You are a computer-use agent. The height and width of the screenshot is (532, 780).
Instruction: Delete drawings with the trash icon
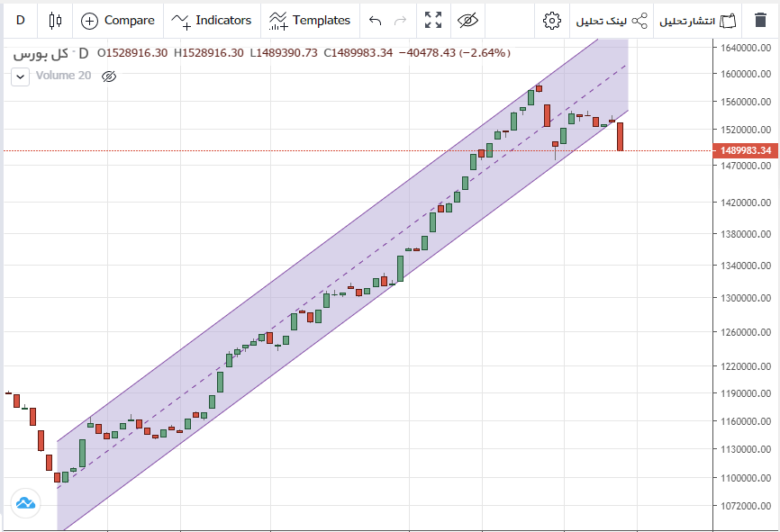click(x=760, y=21)
